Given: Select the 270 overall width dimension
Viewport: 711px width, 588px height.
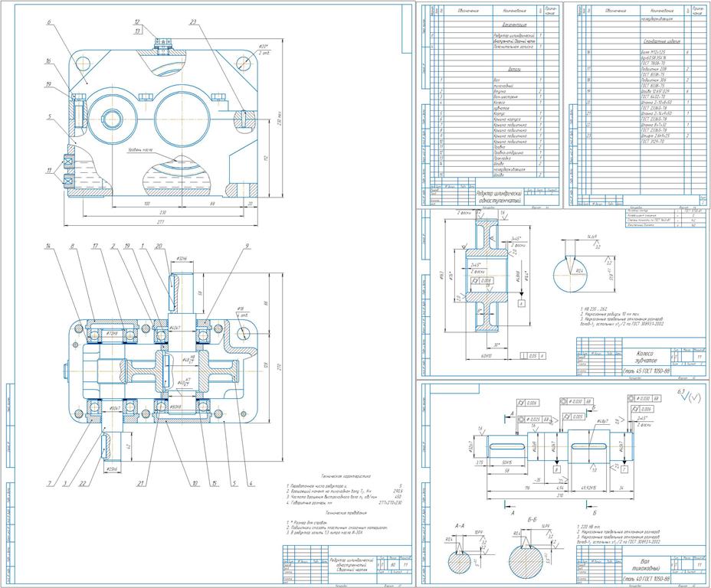Looking at the screenshot, I should click(280, 367).
